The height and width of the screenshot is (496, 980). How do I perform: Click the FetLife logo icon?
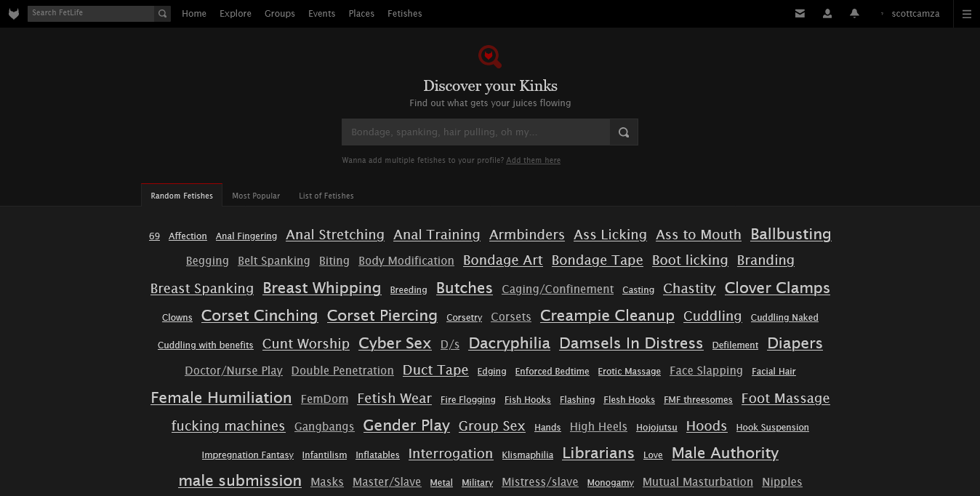point(14,14)
